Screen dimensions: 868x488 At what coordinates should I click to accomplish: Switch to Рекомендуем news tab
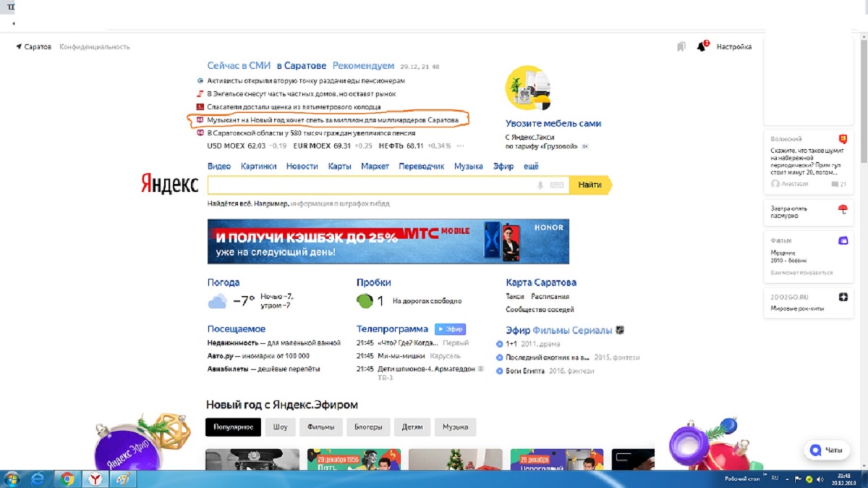click(x=364, y=66)
